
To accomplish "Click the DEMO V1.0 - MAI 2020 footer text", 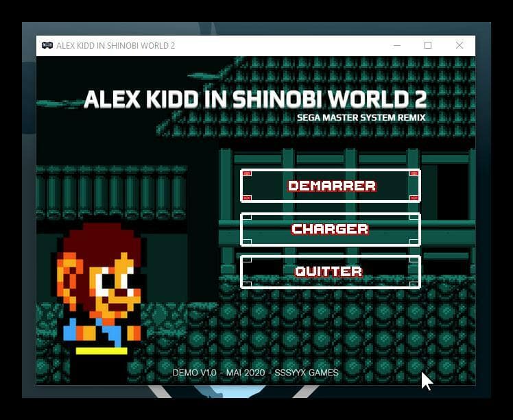I will tap(255, 373).
